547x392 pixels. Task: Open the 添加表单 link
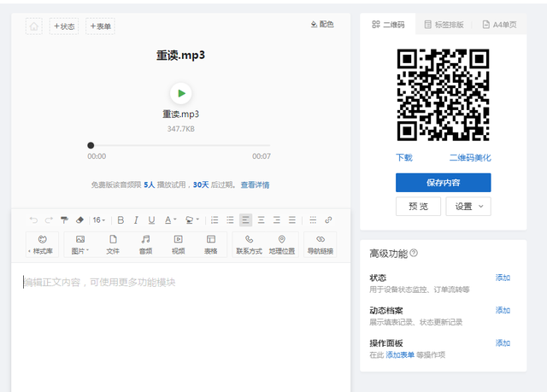point(400,355)
